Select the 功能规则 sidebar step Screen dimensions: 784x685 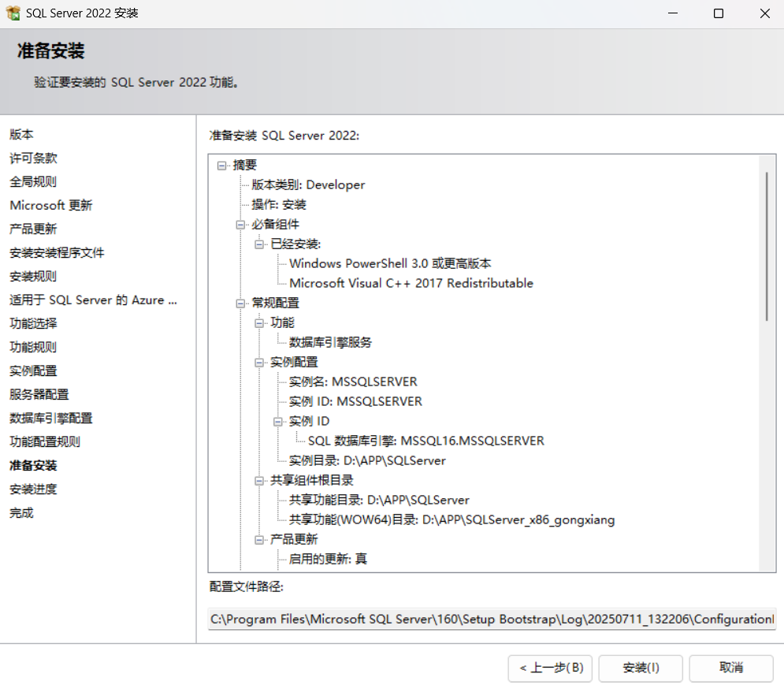pyautogui.click(x=33, y=347)
